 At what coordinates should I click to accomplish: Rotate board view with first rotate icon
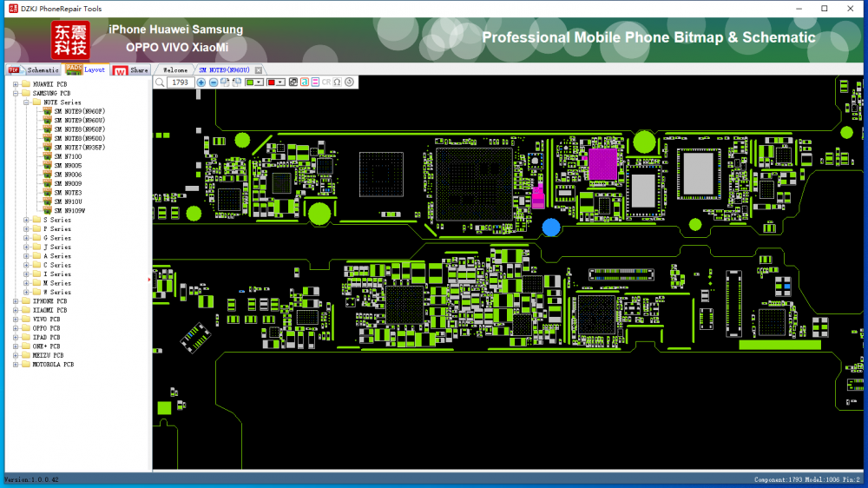click(x=225, y=82)
